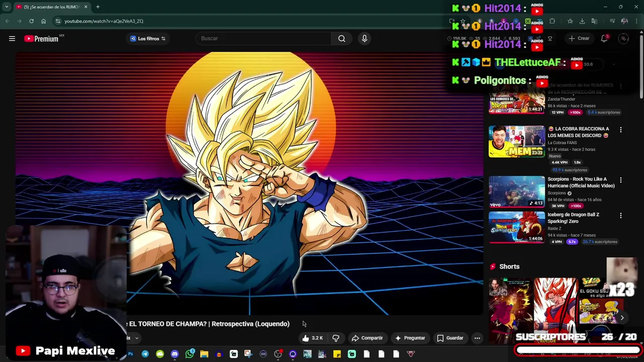Click the Preguntar button
The height and width of the screenshot is (362, 644).
click(x=410, y=338)
